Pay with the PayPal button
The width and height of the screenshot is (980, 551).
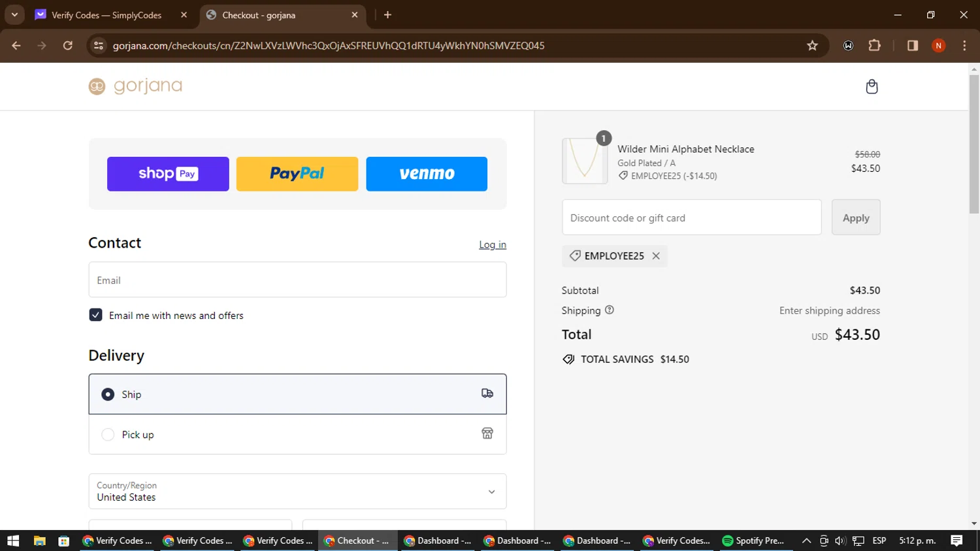coord(297,174)
